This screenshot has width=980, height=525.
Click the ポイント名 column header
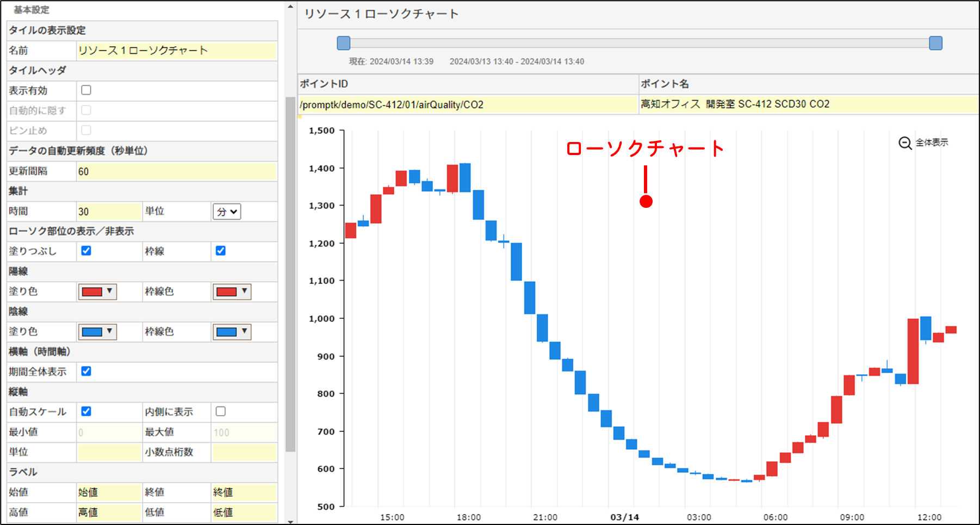[809, 84]
